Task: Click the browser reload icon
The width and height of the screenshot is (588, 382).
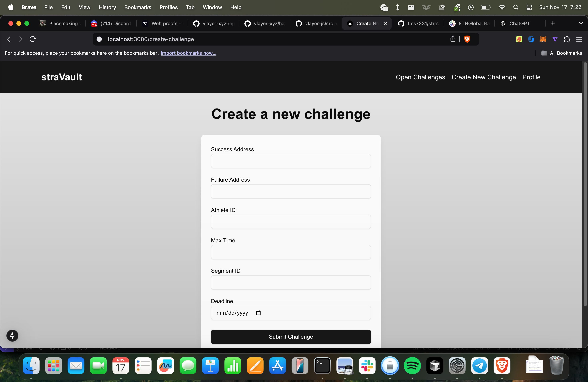Action: (33, 39)
